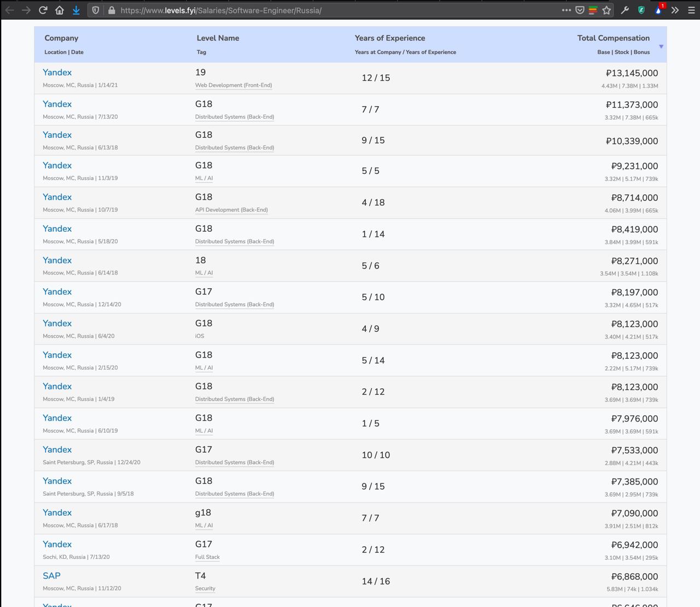
Task: Click the Security tag in SAP row
Action: pyautogui.click(x=205, y=589)
